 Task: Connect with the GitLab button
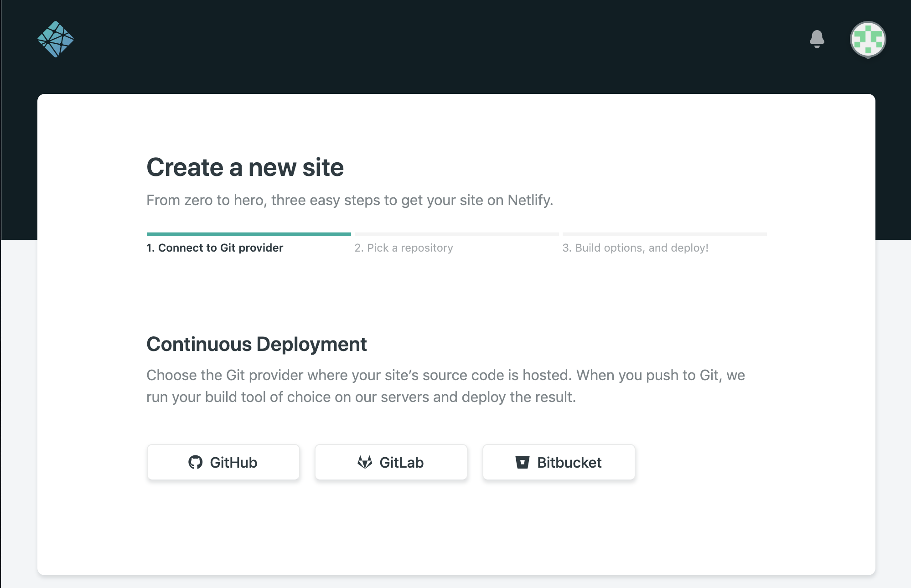coord(391,462)
